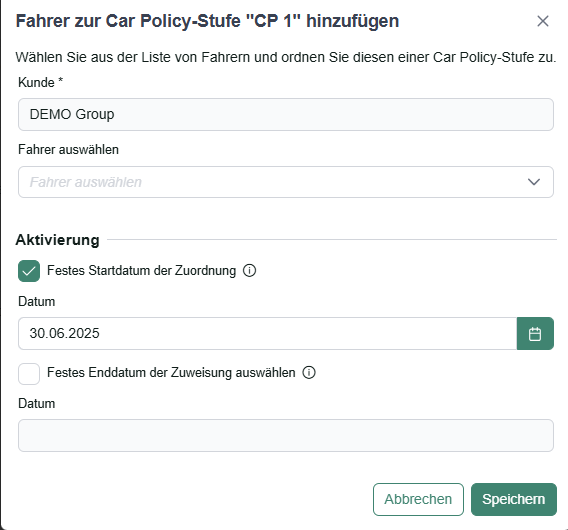Uncheck the Festes Startdatum der Zuordnung checkbox

pyautogui.click(x=29, y=271)
